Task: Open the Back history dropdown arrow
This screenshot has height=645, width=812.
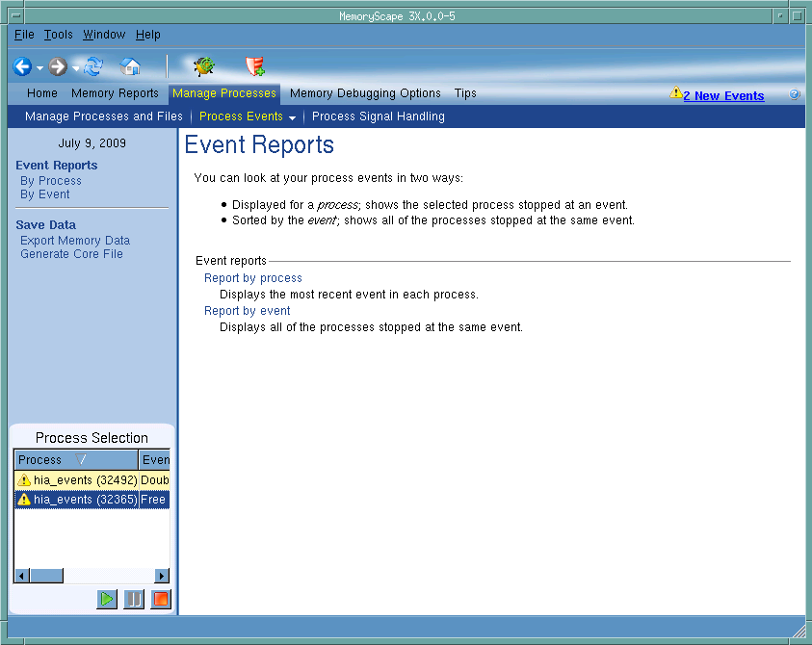Action: click(39, 68)
